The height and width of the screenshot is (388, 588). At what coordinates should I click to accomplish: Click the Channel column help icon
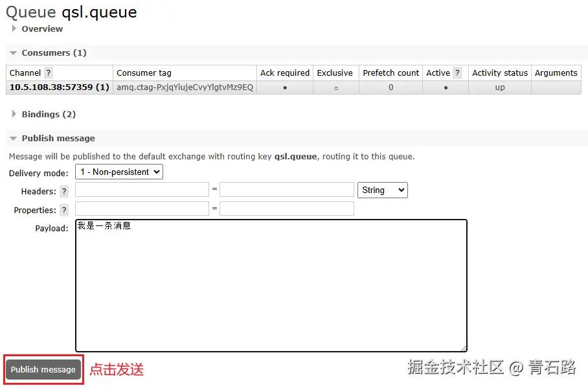click(x=48, y=73)
